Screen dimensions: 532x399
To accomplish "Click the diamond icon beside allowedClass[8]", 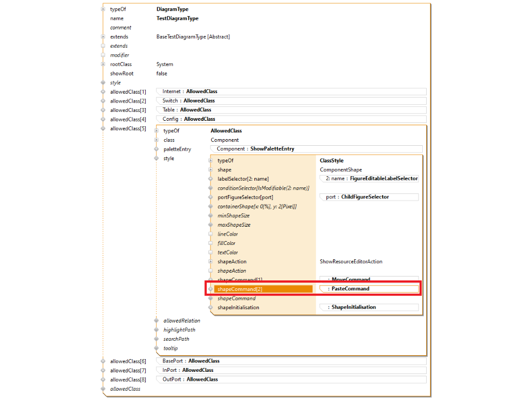I will click(103, 380).
